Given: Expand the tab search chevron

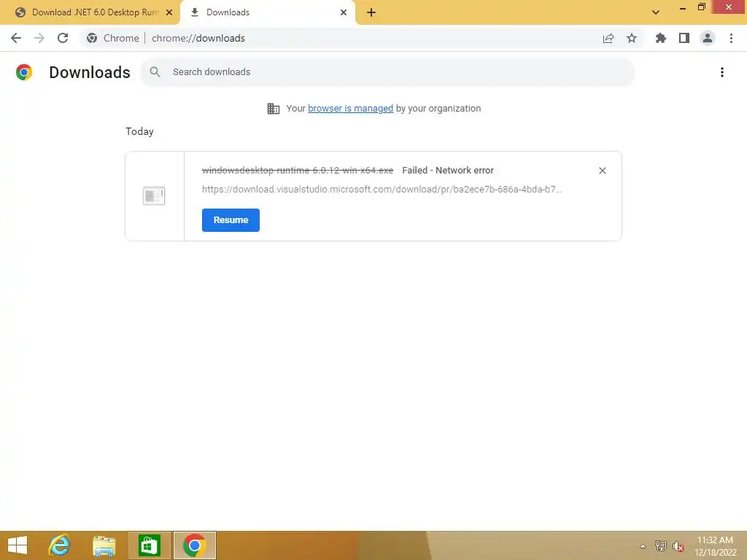Looking at the screenshot, I should pyautogui.click(x=656, y=12).
